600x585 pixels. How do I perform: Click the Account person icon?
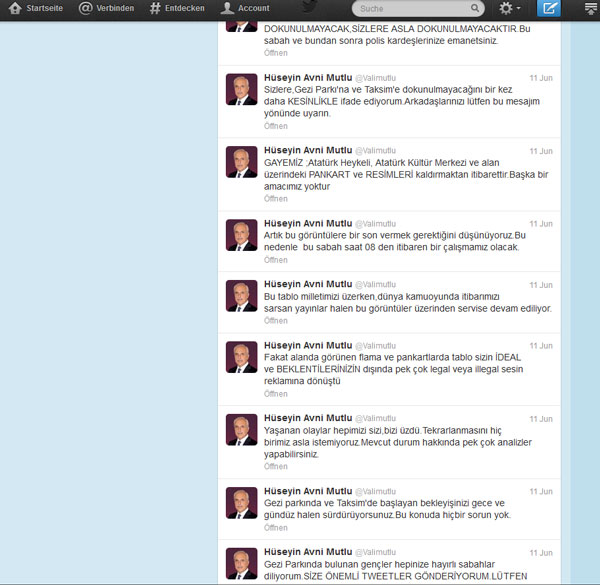click(x=228, y=8)
